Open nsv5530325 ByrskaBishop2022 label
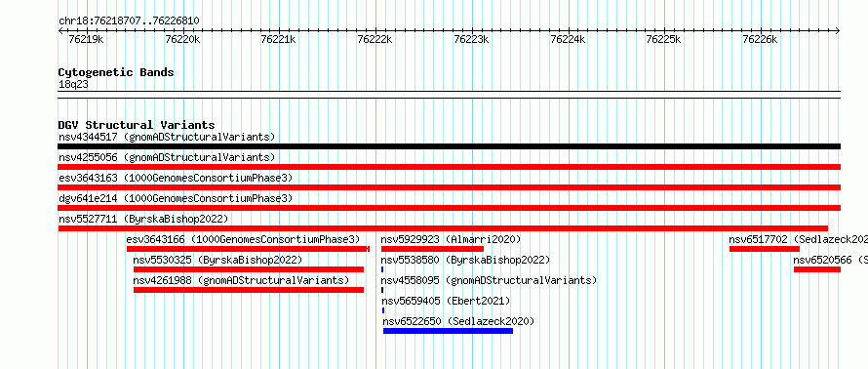The width and height of the screenshot is (868, 369). (217, 260)
